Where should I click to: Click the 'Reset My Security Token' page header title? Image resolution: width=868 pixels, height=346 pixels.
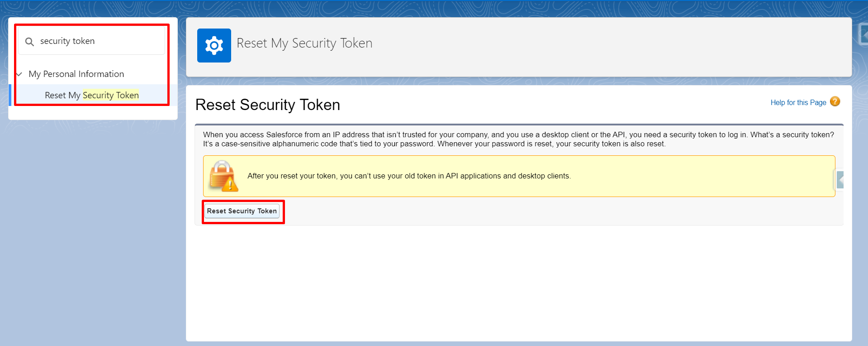(304, 43)
